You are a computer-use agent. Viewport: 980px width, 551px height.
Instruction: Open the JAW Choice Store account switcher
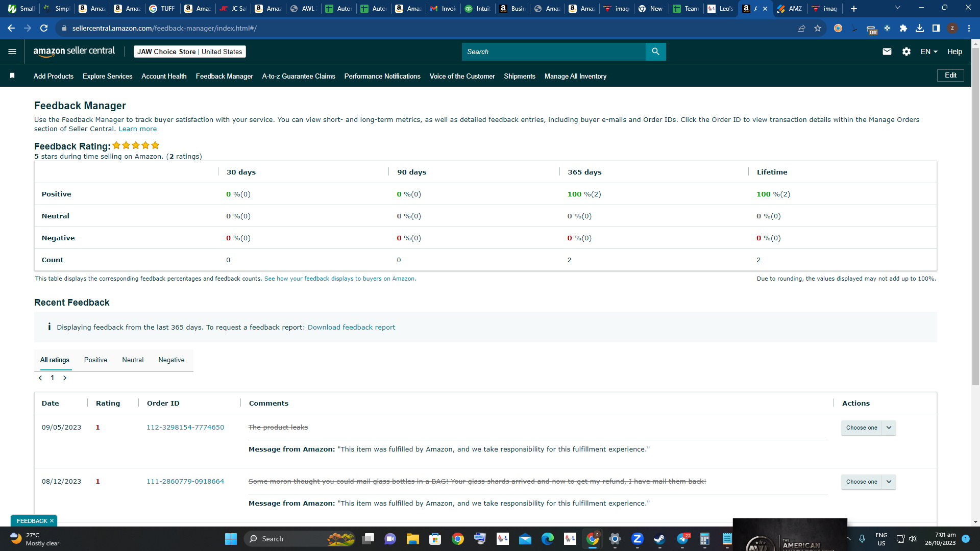(189, 52)
